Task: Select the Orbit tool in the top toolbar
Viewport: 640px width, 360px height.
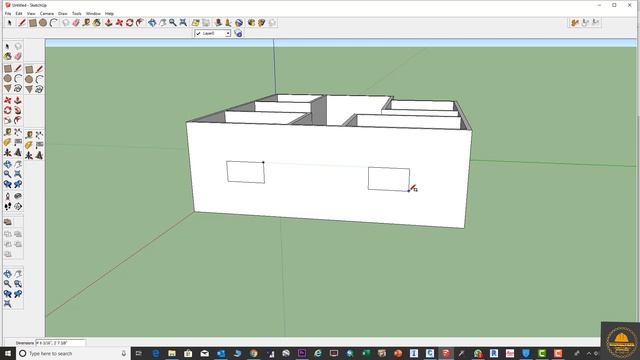Action: (152, 23)
